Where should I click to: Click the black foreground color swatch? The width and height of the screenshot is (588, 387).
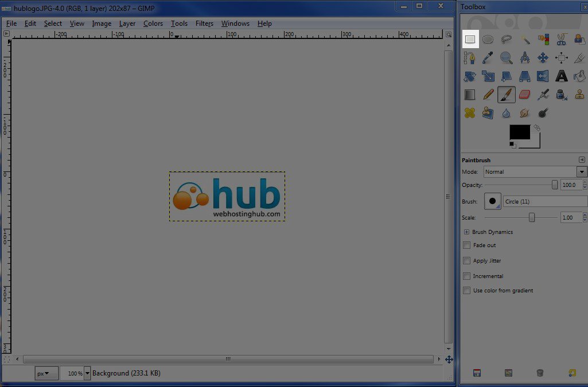[520, 132]
